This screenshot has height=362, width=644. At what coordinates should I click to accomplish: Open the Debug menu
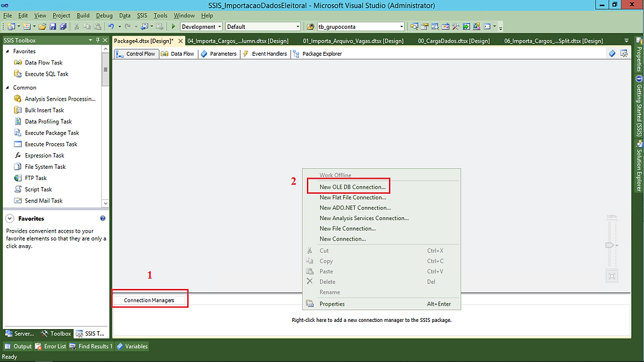coord(104,16)
